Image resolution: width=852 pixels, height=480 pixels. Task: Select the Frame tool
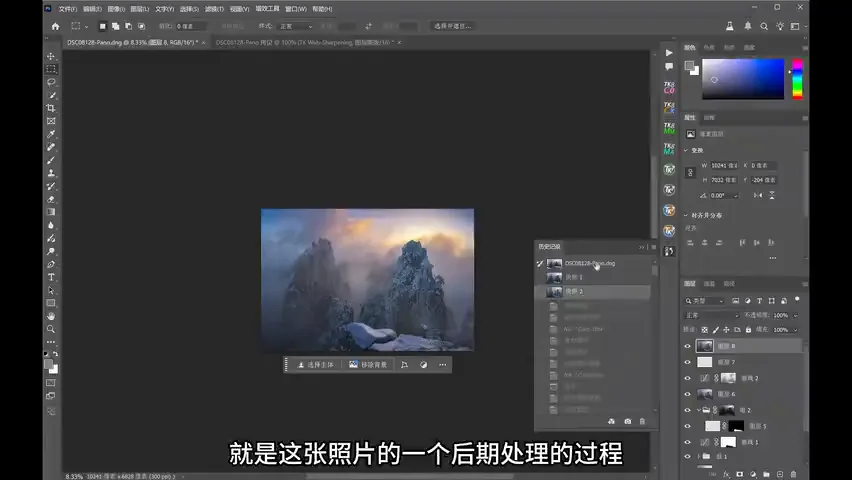pos(51,121)
